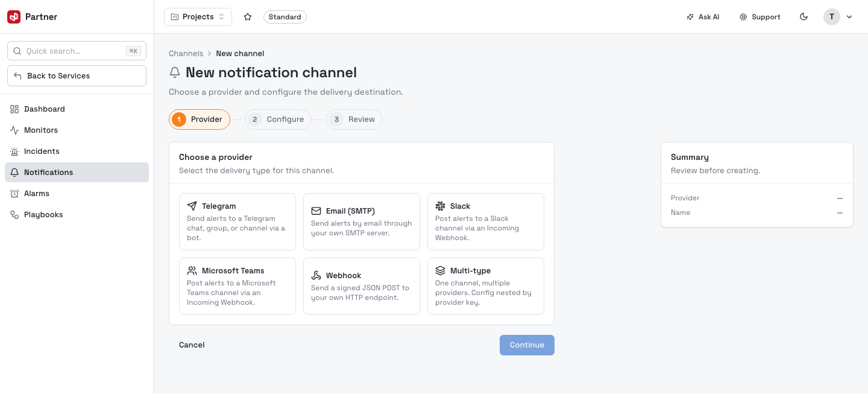
Task: Click the Alarms clock icon
Action: tap(14, 194)
